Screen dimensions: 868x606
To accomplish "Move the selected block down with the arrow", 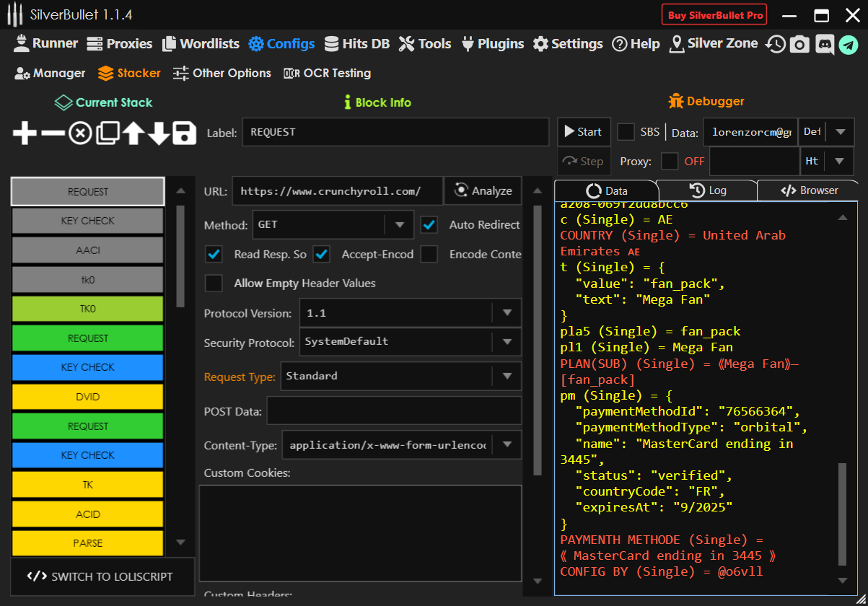I will pyautogui.click(x=159, y=133).
